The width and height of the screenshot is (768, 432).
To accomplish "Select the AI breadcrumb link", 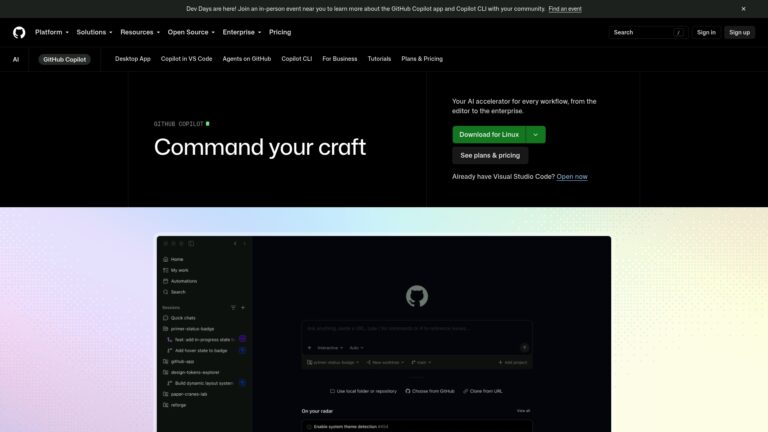I will pos(16,59).
